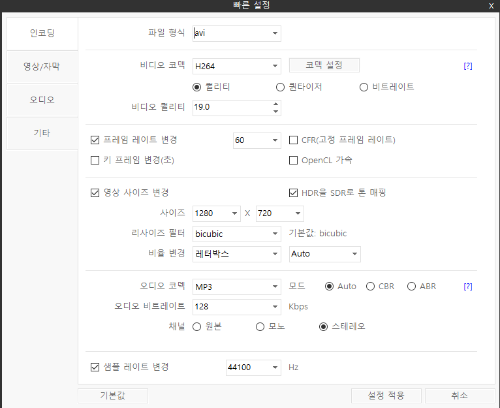Expand the 오디오 코덱 MP3 dropdown
500x408 pixels.
point(237,287)
